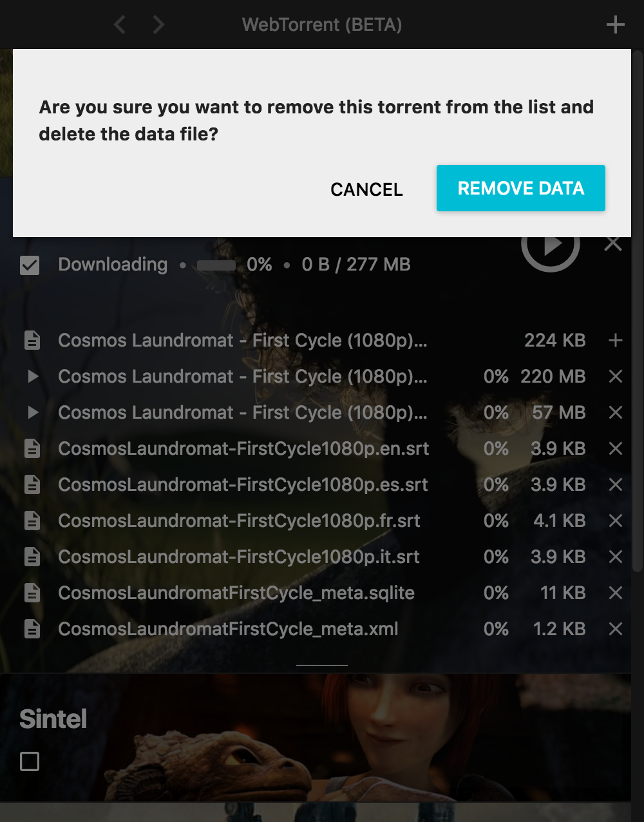Open the Sintel torrent entry
This screenshot has height=822, width=644.
click(53, 719)
